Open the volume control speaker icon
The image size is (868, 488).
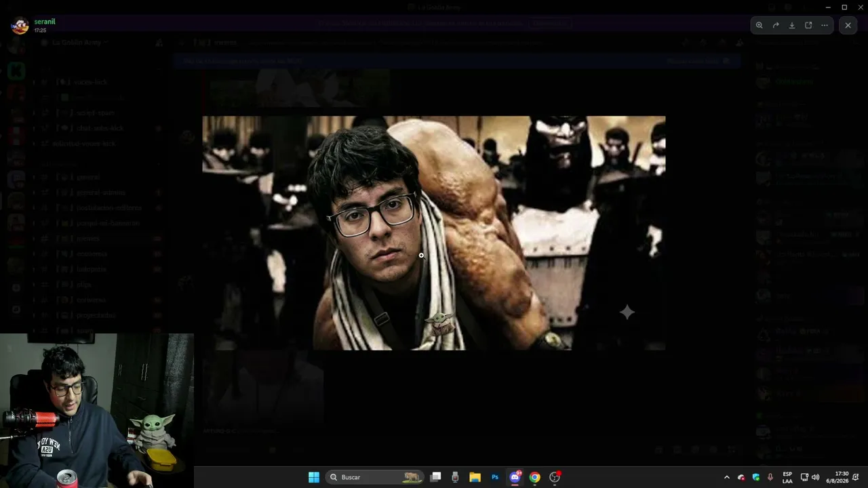(815, 477)
